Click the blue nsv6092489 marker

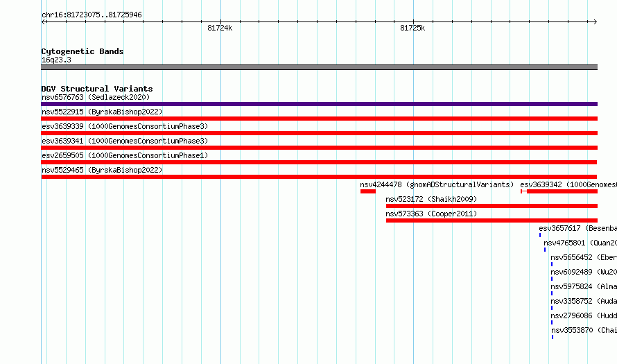552,279
